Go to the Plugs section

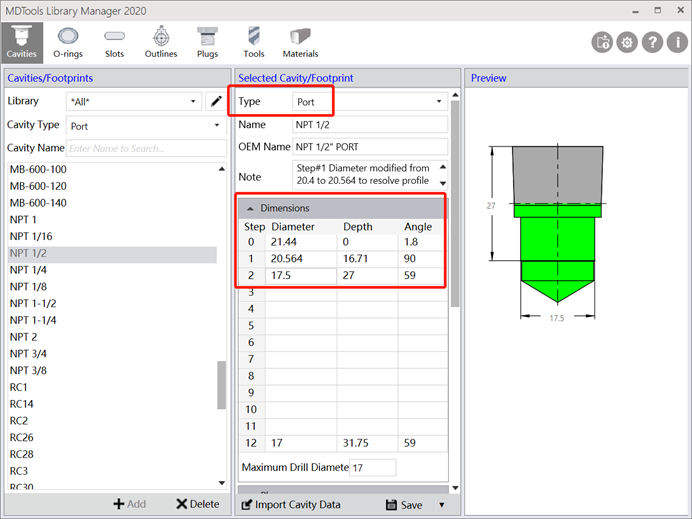207,41
